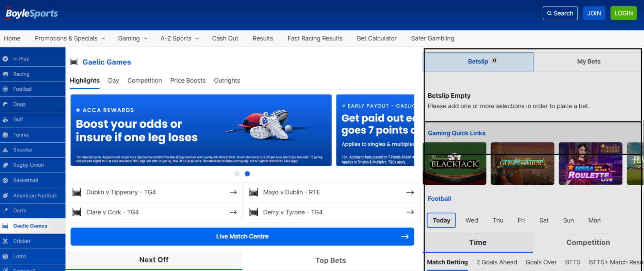Viewport: 644px width, 271px height.
Task: Open the Price Boosts tab
Action: pyautogui.click(x=188, y=80)
